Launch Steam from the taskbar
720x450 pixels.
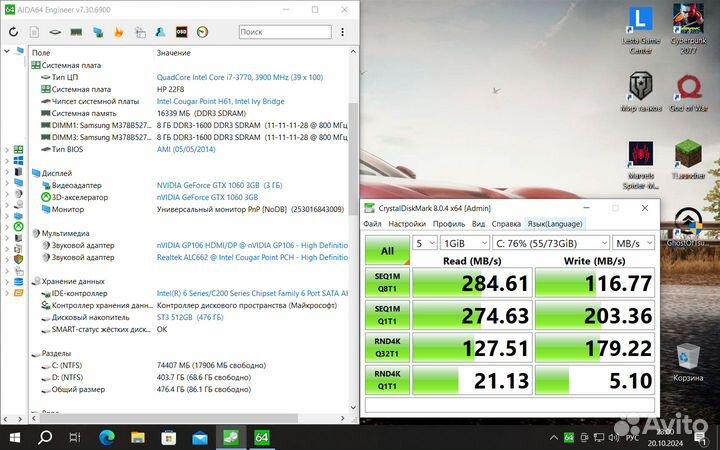(229, 437)
